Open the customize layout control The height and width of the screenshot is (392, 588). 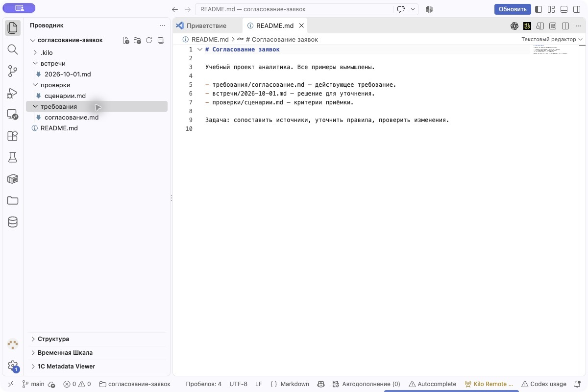(x=551, y=9)
